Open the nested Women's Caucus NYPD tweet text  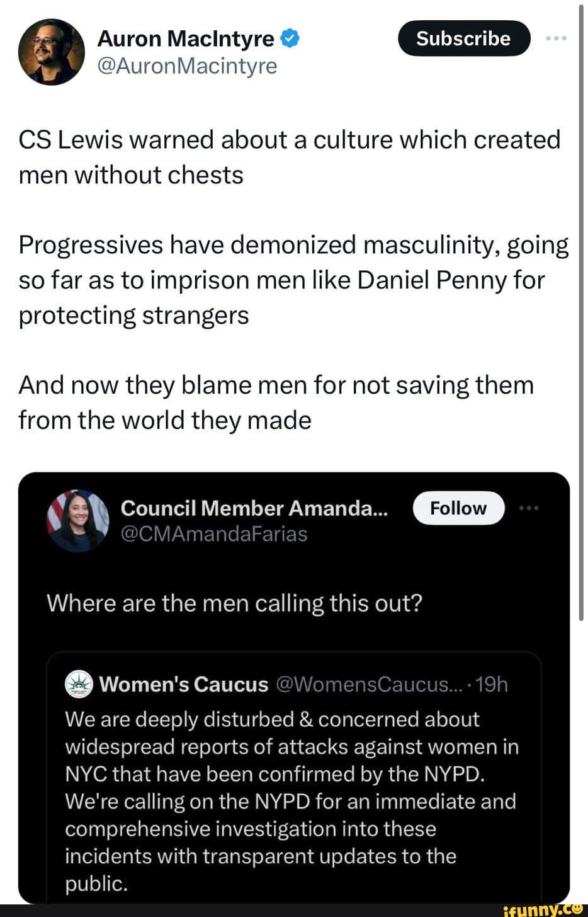(291, 801)
